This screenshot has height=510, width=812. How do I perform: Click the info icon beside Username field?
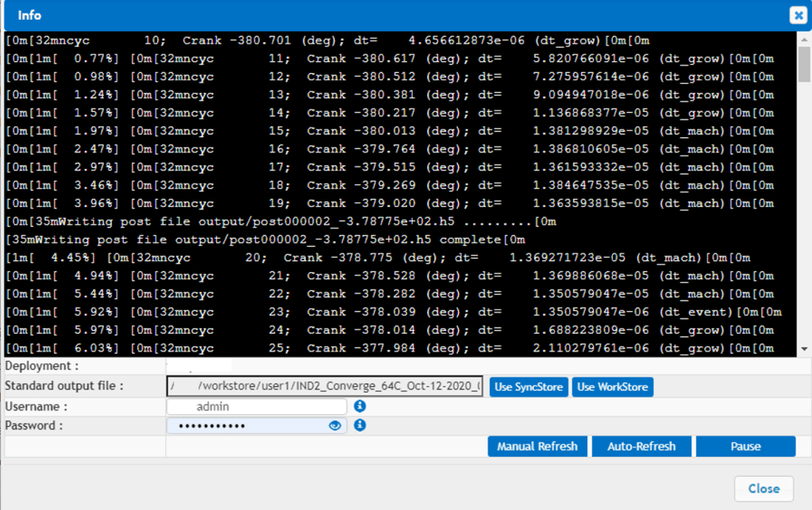(360, 406)
